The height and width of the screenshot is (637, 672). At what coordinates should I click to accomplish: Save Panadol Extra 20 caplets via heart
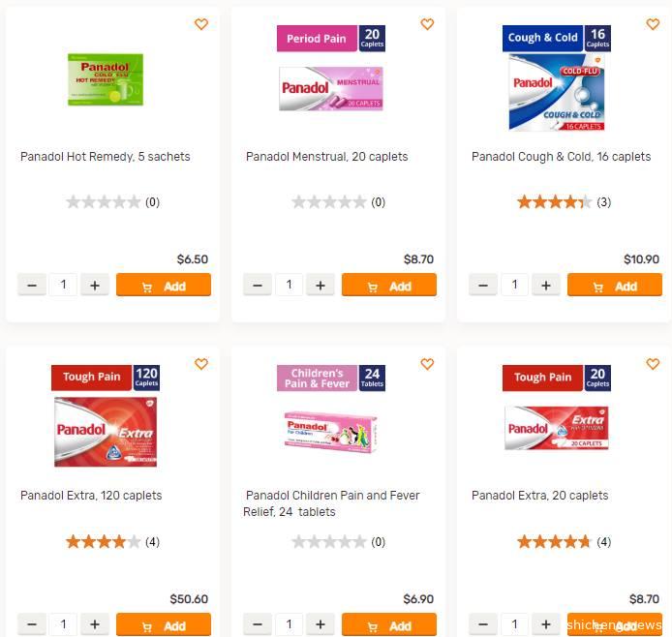pyautogui.click(x=653, y=364)
